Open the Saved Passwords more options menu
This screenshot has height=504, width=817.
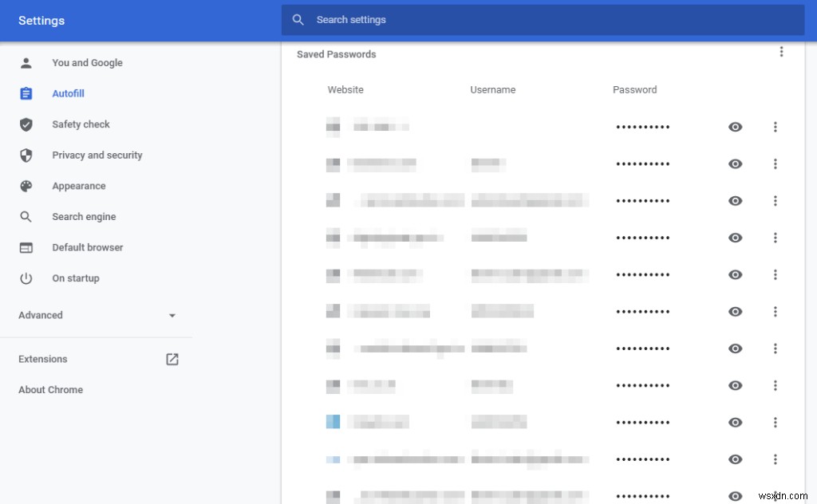[x=781, y=52]
